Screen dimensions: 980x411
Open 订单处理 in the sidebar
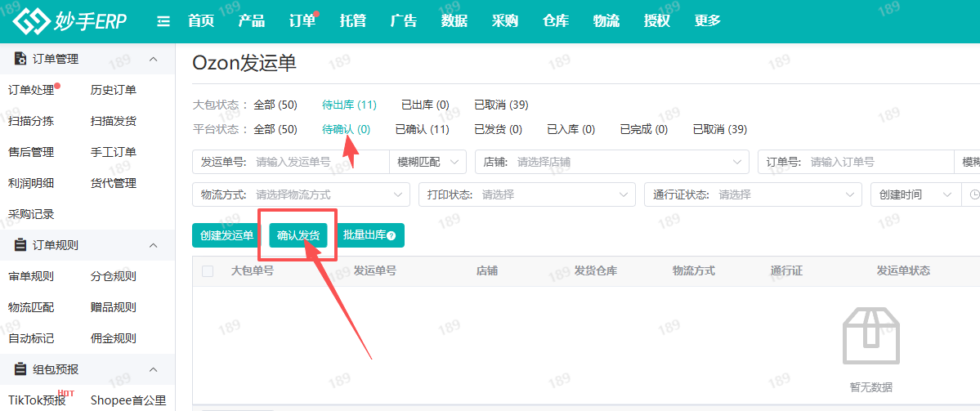31,90
